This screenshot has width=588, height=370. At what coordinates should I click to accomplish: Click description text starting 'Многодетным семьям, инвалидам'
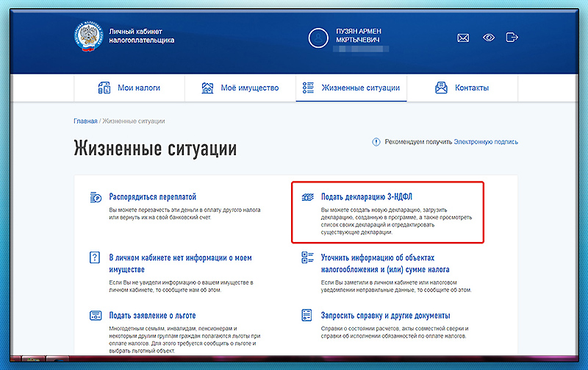pos(184,340)
